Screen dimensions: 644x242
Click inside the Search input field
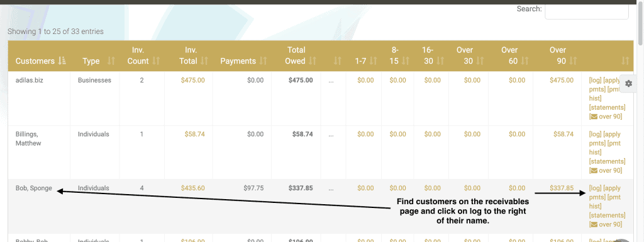pyautogui.click(x=587, y=10)
